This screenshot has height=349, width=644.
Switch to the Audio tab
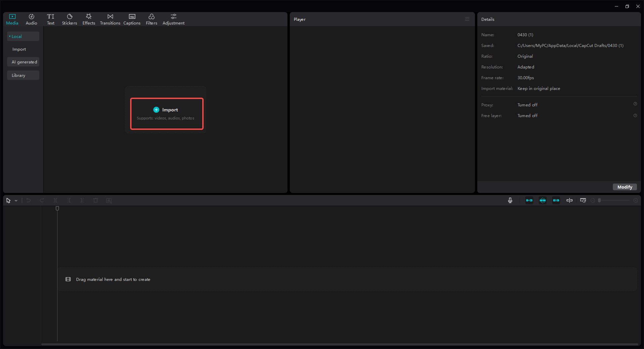point(31,19)
